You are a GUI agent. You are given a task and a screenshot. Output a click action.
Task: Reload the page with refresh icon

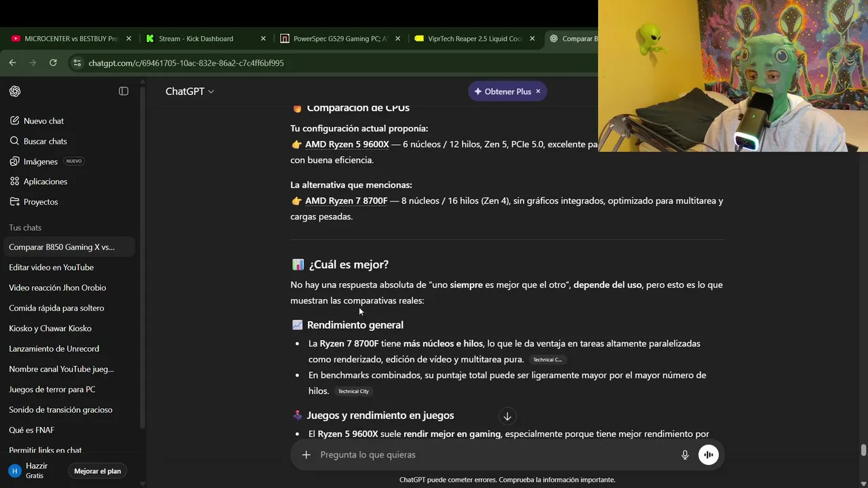click(x=53, y=62)
